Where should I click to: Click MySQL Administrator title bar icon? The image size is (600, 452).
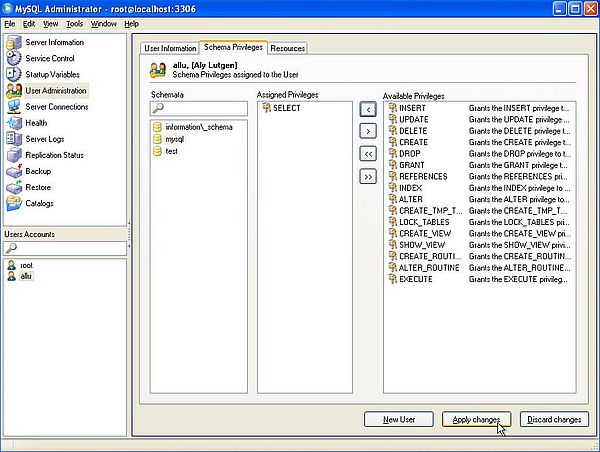pos(8,8)
